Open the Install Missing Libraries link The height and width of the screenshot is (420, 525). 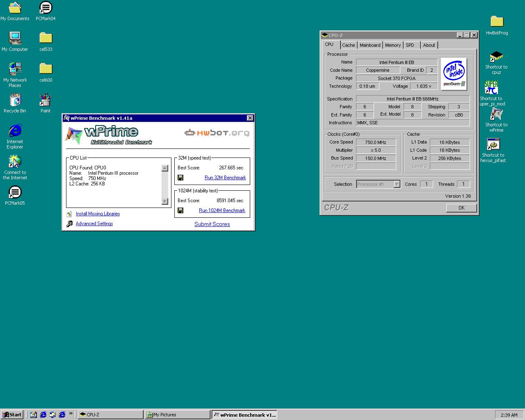(98, 214)
